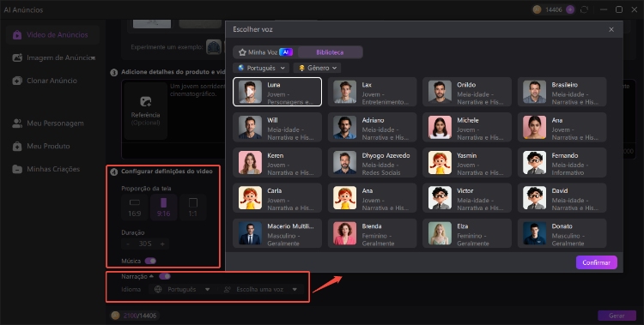Click the duration value 30S
The height and width of the screenshot is (325, 644).
click(145, 244)
